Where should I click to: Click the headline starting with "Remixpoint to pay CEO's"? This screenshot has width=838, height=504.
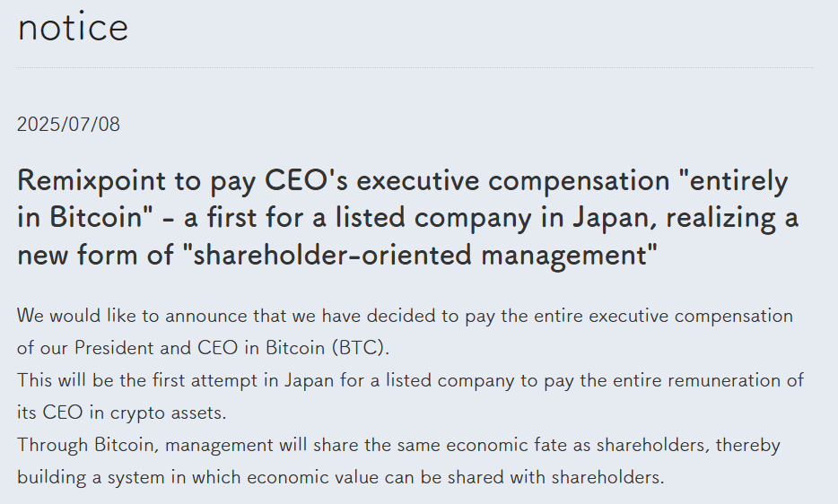pos(407,217)
